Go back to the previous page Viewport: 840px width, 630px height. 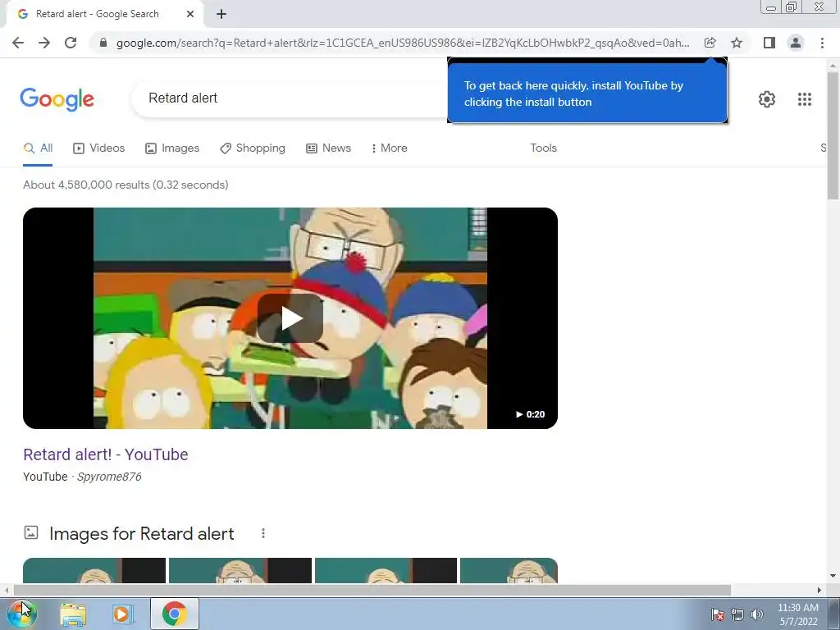pos(18,43)
